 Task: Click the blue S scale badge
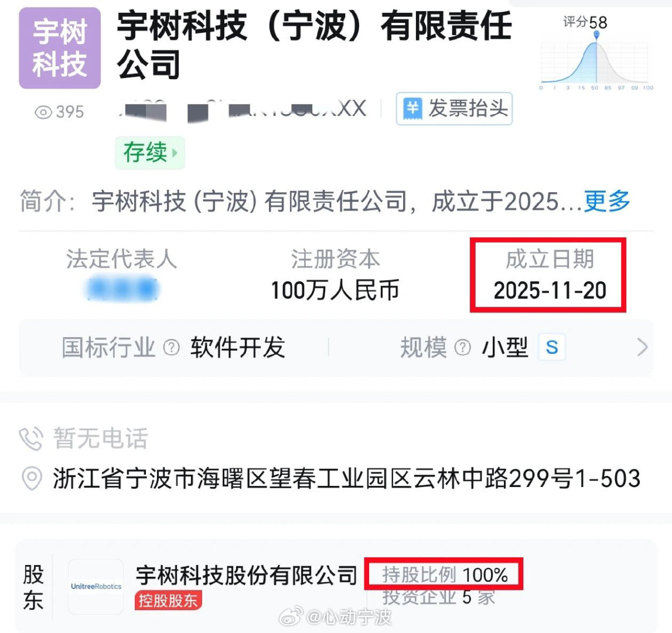(552, 347)
